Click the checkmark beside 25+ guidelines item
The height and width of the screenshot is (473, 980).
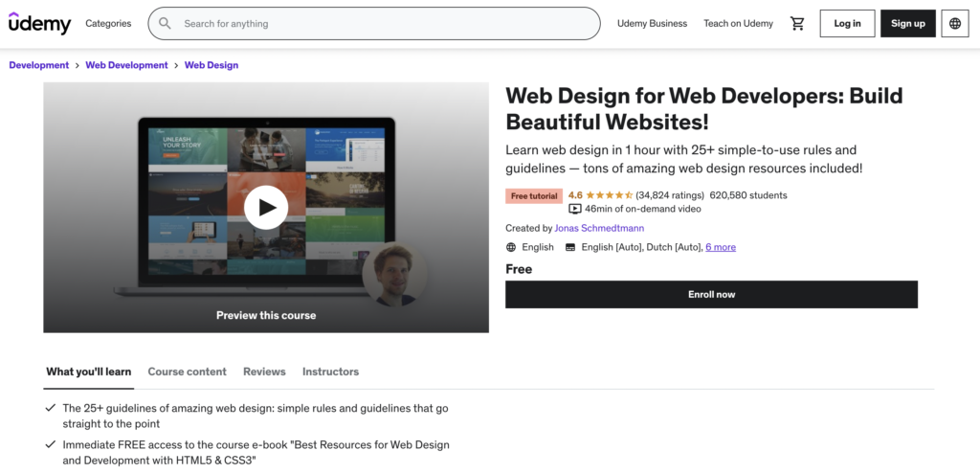click(51, 408)
